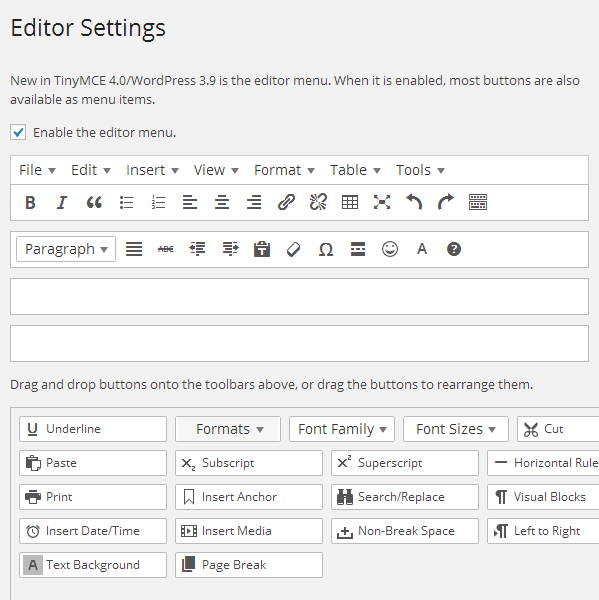The width and height of the screenshot is (599, 600).
Task: Expand the Font Sizes dropdown button
Action: 455,429
